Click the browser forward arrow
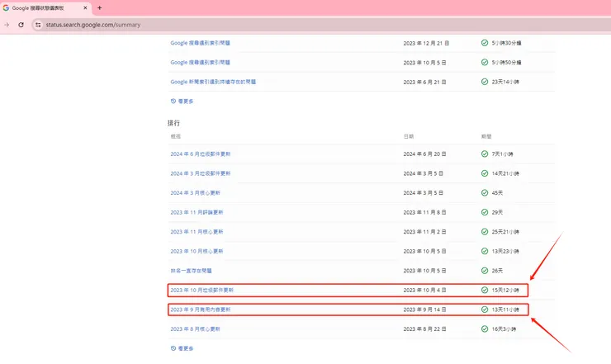 click(x=7, y=25)
